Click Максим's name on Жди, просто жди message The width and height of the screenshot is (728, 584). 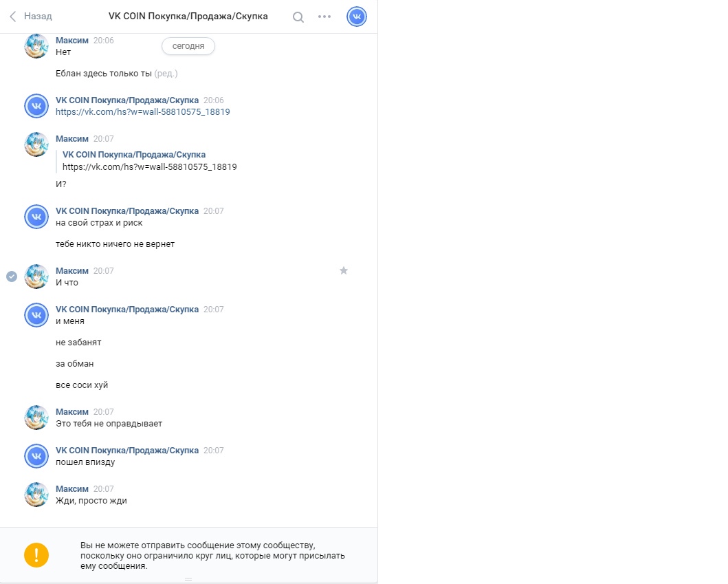(x=71, y=489)
